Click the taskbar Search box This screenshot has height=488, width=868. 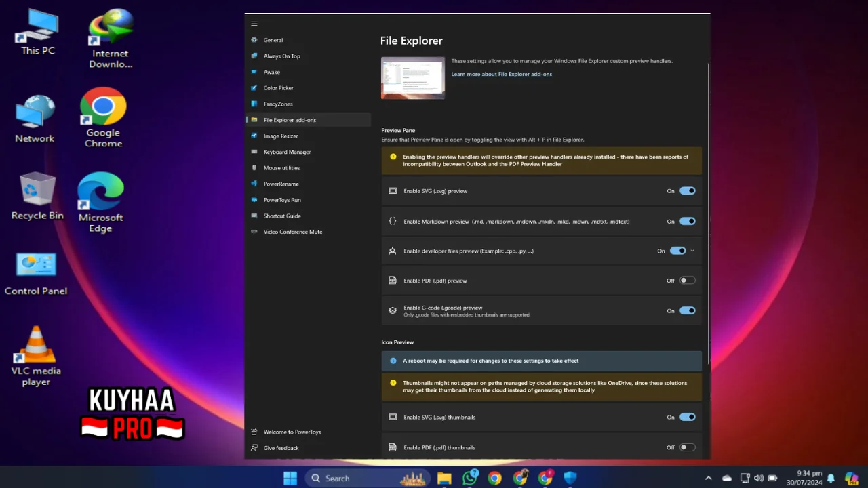pos(367,479)
